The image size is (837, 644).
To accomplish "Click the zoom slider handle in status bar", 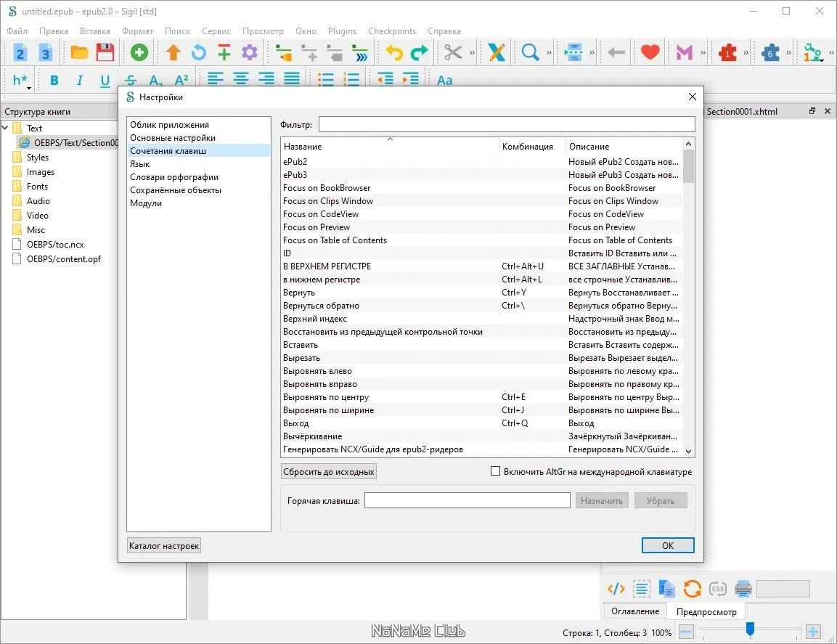I will point(750,629).
